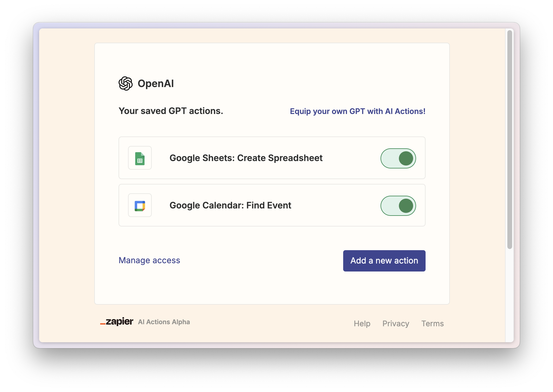This screenshot has height=392, width=553.
Task: Open the Terms link
Action: (432, 323)
